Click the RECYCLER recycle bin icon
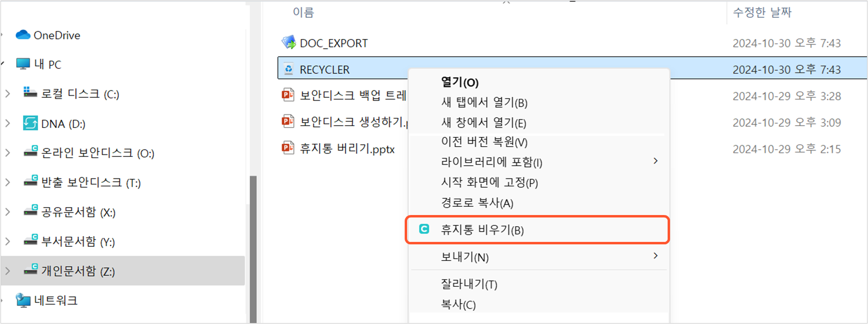 click(289, 69)
